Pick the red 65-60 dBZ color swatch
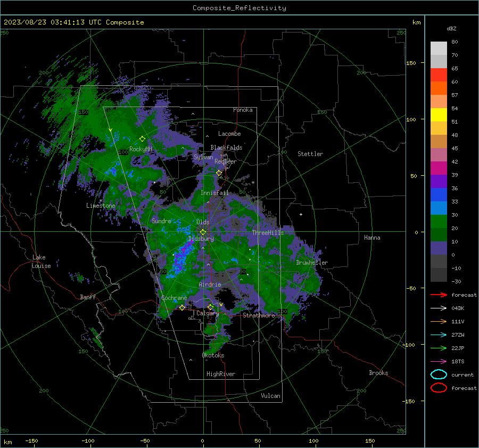Screen dimensions: 479x448 point(439,75)
